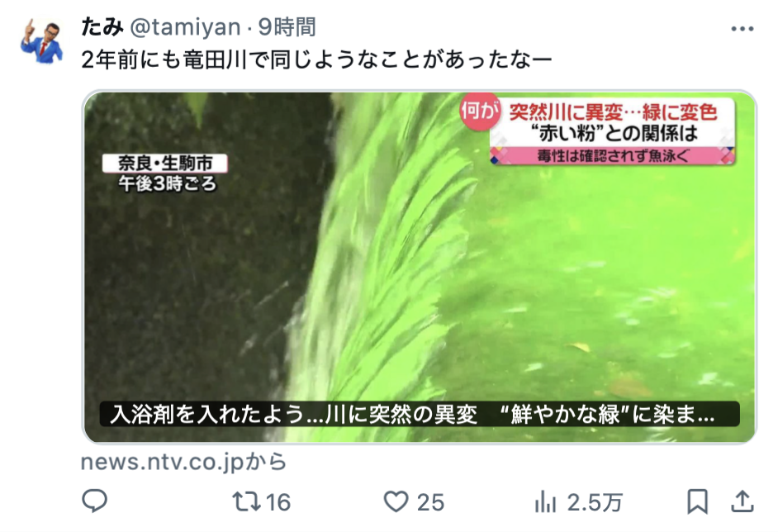Select the tweet text about 竜田川
778x532 pixels.
[x=316, y=60]
